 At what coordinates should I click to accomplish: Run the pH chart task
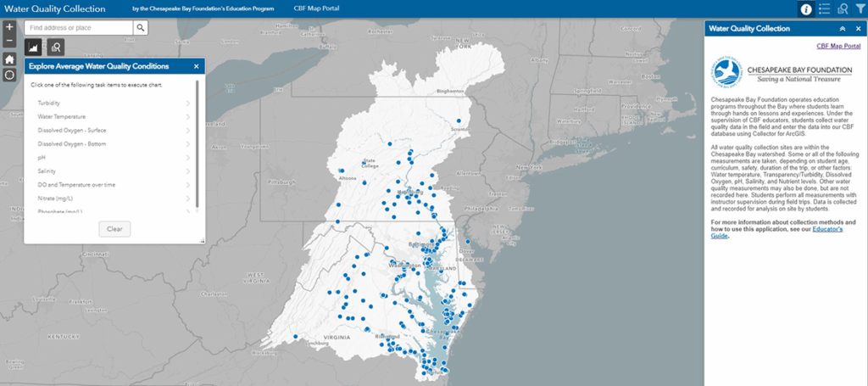pos(114,158)
